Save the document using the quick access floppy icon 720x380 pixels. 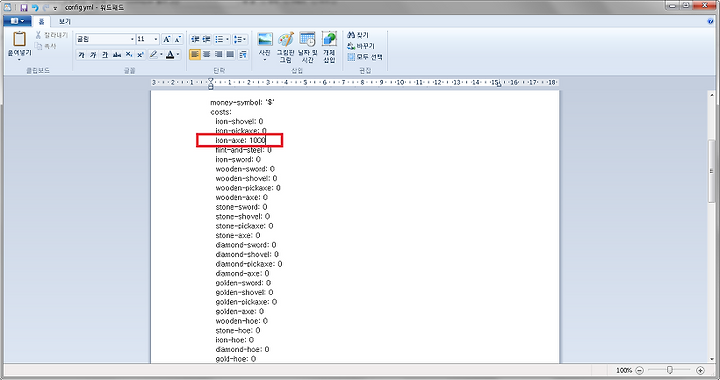pos(24,8)
